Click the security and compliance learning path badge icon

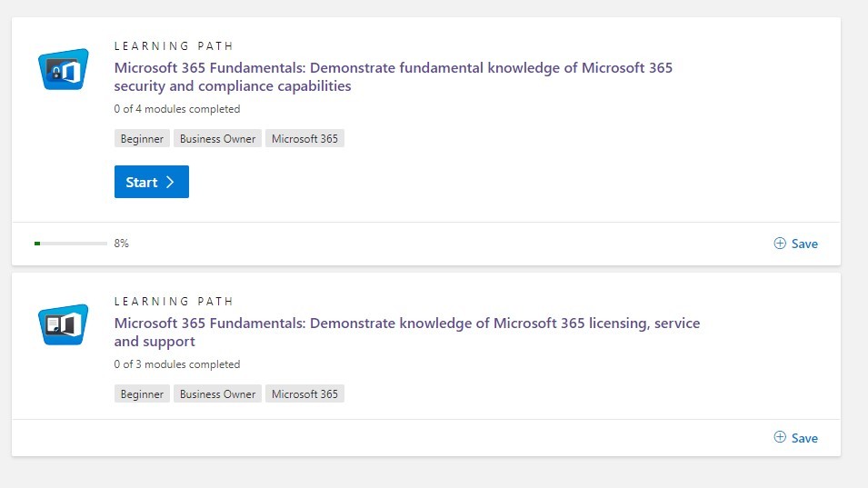[63, 69]
